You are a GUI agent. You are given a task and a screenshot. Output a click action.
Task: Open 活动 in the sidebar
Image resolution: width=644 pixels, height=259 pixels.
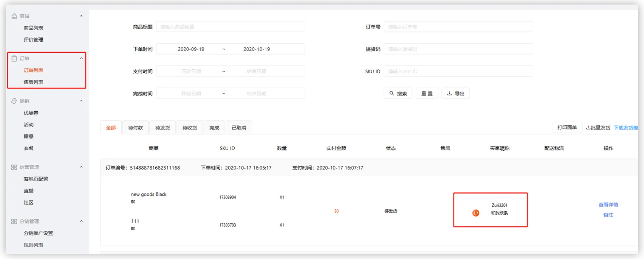pyautogui.click(x=28, y=125)
